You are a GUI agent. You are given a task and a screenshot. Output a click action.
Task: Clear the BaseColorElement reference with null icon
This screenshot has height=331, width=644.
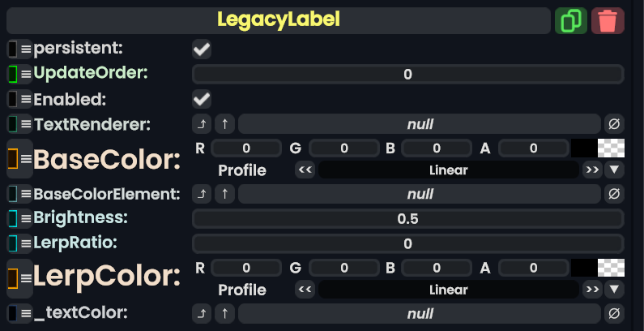(614, 194)
